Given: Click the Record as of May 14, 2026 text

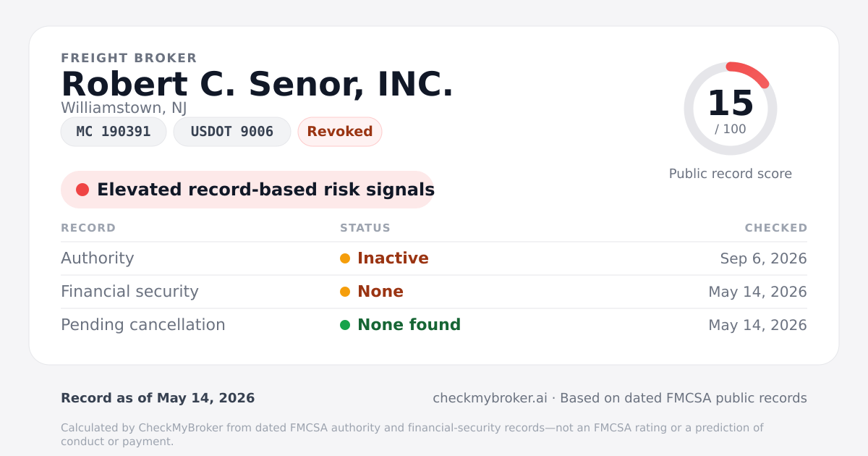Looking at the screenshot, I should click(158, 398).
